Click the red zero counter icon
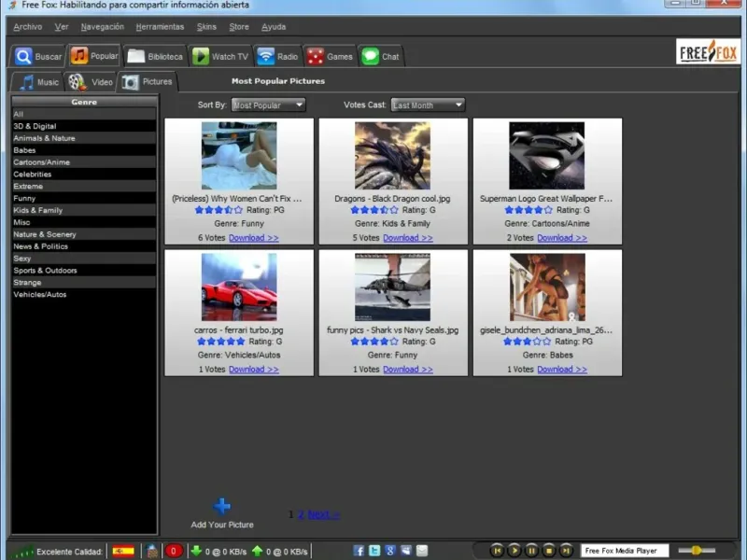The image size is (747, 560). (x=173, y=551)
